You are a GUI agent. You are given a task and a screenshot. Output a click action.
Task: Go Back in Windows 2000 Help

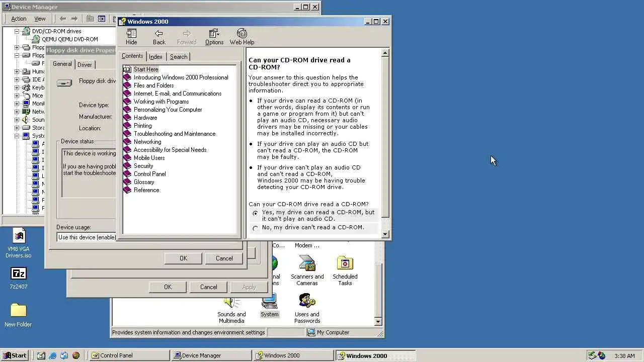pos(159,37)
